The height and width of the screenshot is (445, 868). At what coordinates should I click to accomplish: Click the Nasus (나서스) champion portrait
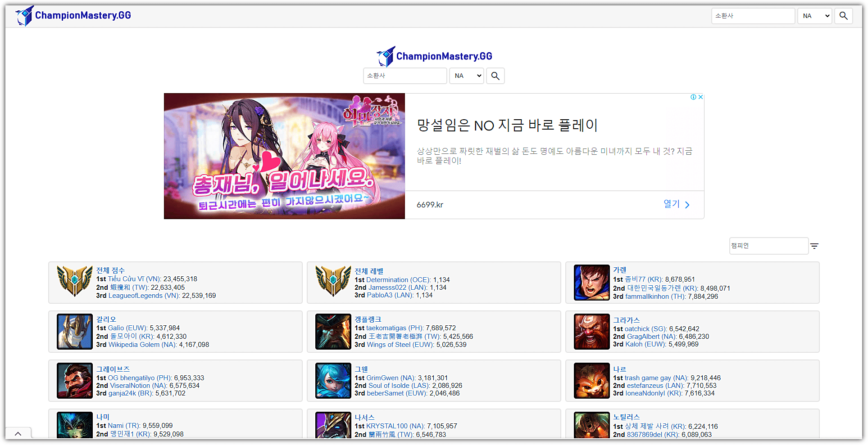coord(333,425)
